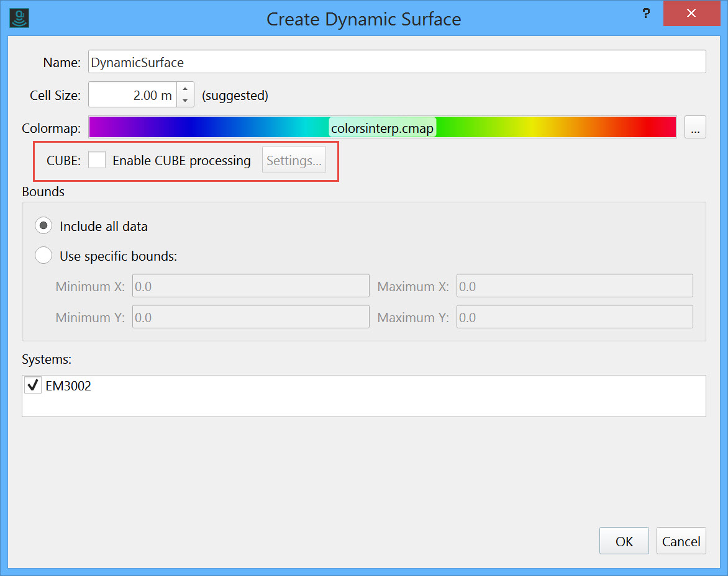728x576 pixels.
Task: Click the Qimera app icon in title bar
Action: pos(20,18)
